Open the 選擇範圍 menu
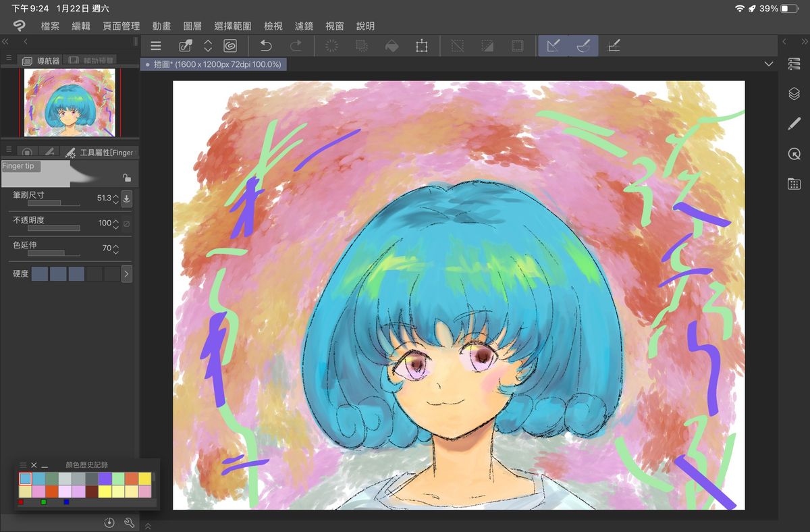The height and width of the screenshot is (532, 810). pos(233,26)
